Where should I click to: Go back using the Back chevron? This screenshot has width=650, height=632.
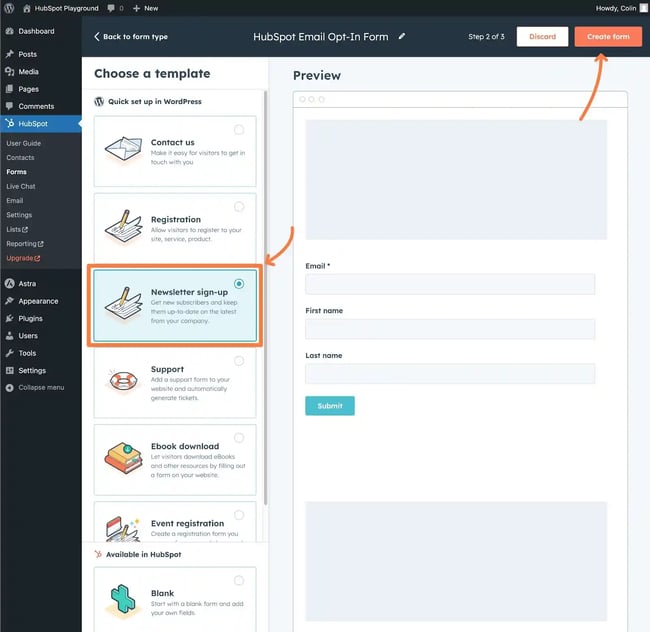(97, 36)
